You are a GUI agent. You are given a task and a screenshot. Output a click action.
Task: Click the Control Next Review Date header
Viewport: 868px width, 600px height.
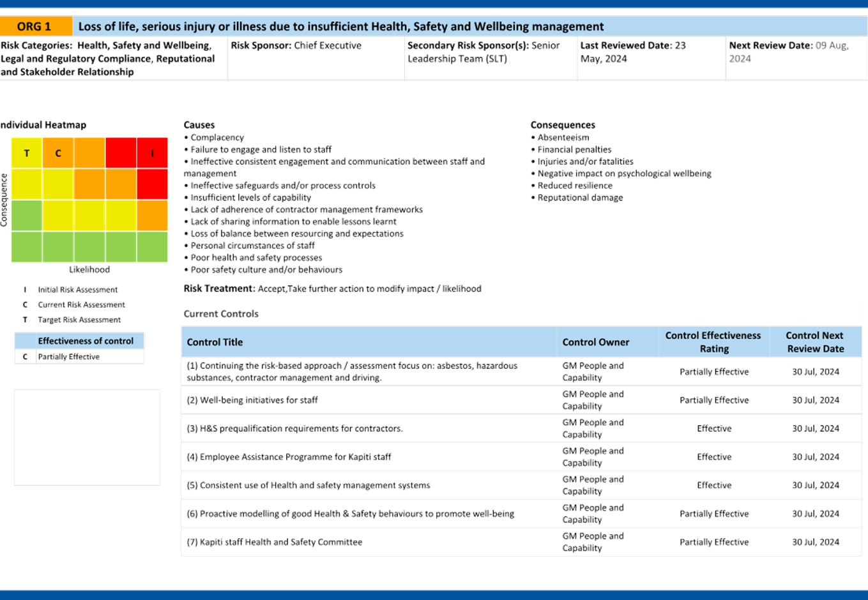(815, 342)
